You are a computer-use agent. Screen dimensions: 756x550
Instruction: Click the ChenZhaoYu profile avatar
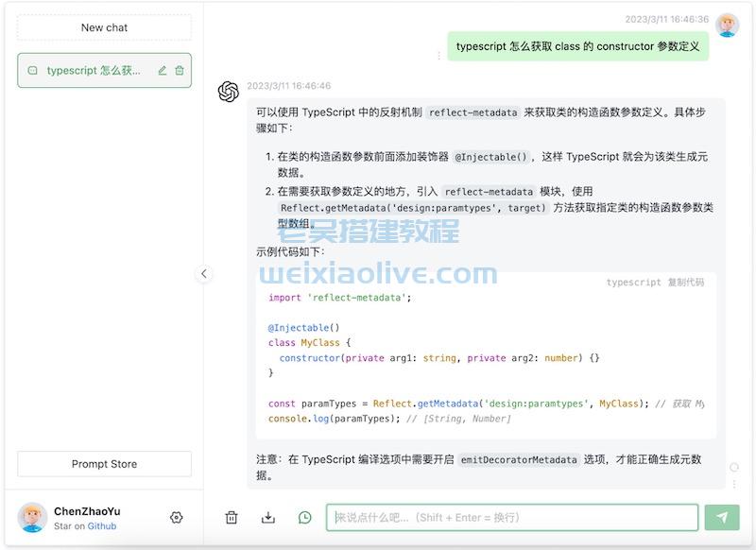(31, 517)
